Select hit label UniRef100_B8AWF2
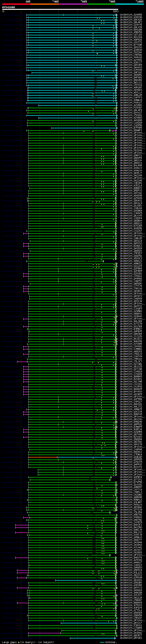 (x=131, y=130)
